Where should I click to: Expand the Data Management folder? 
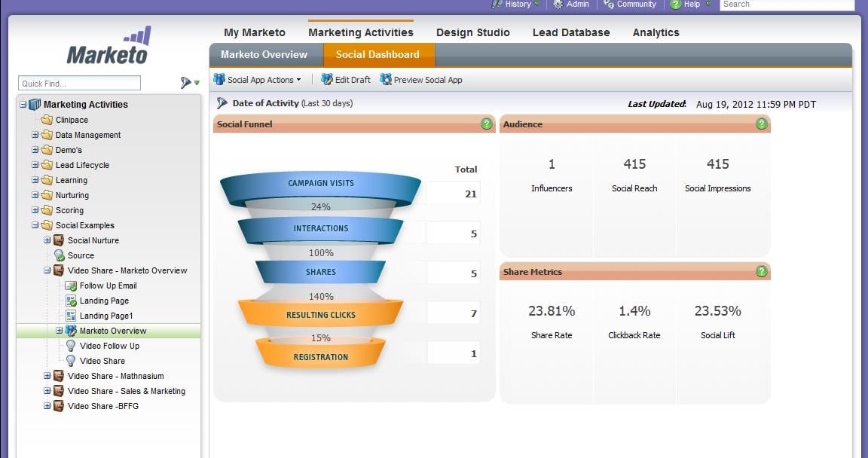click(x=35, y=135)
